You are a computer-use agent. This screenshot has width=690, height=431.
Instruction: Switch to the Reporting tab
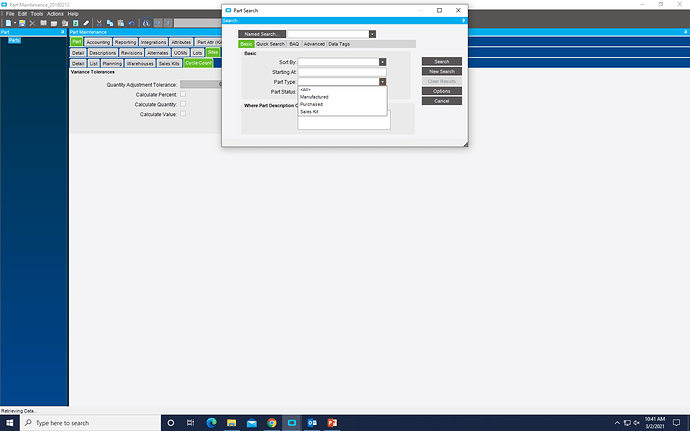tap(125, 42)
